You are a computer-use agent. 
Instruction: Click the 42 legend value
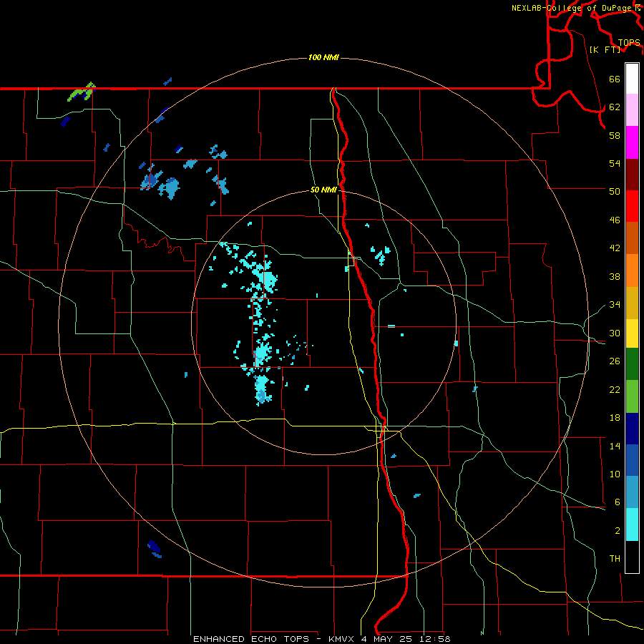coord(615,248)
